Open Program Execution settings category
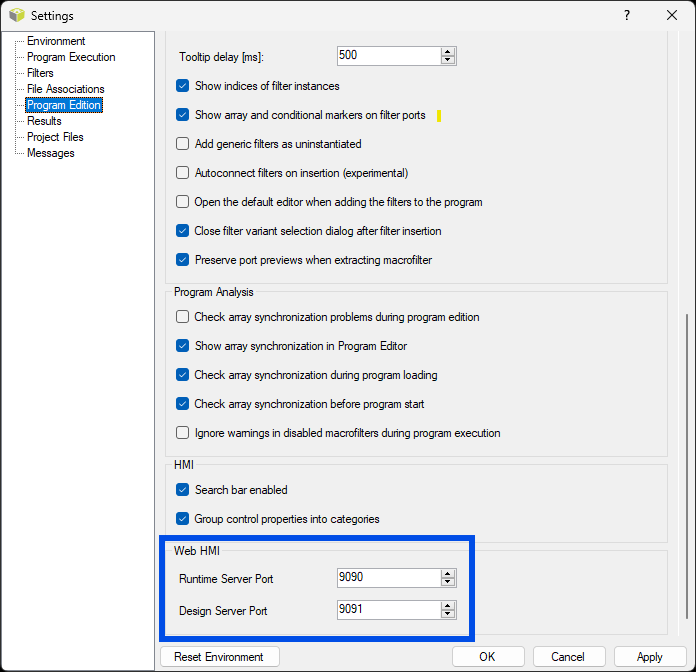Viewport: 696px width, 672px height. [x=71, y=57]
